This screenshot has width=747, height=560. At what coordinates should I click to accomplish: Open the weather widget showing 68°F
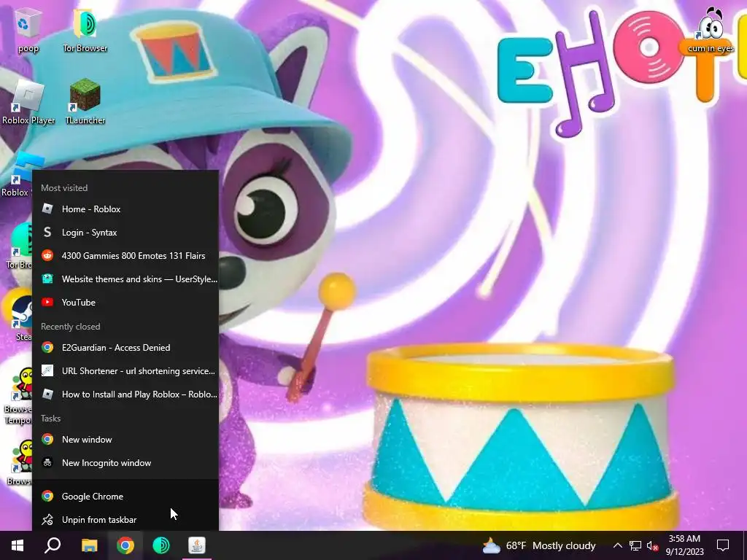[539, 545]
